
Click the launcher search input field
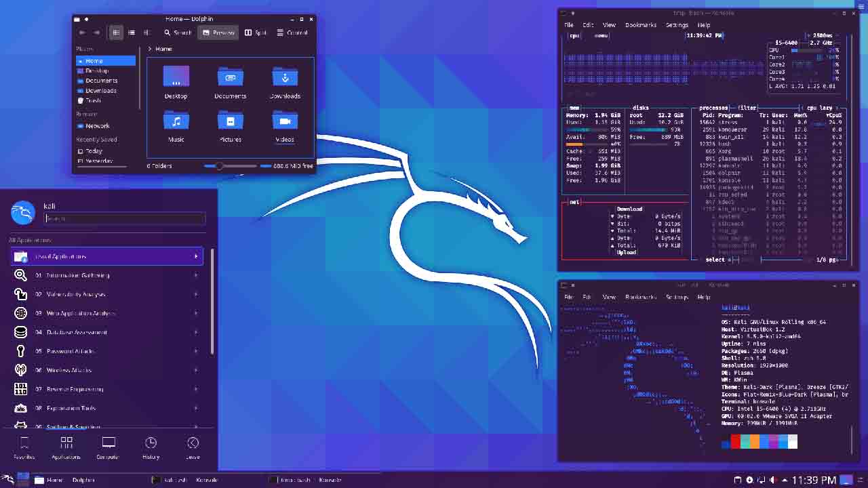point(125,218)
